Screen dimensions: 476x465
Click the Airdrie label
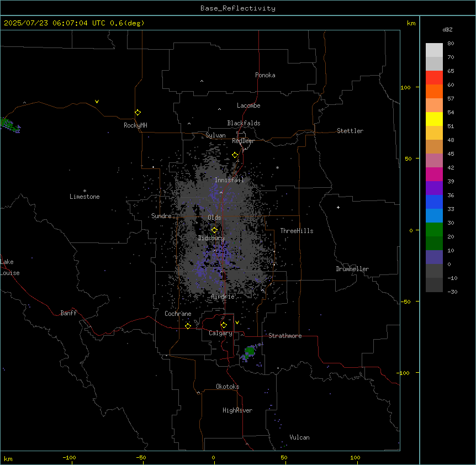pos(223,297)
